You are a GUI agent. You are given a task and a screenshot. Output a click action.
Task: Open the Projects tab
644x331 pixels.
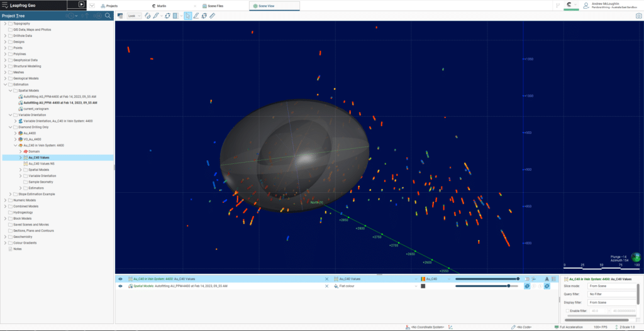pos(109,5)
